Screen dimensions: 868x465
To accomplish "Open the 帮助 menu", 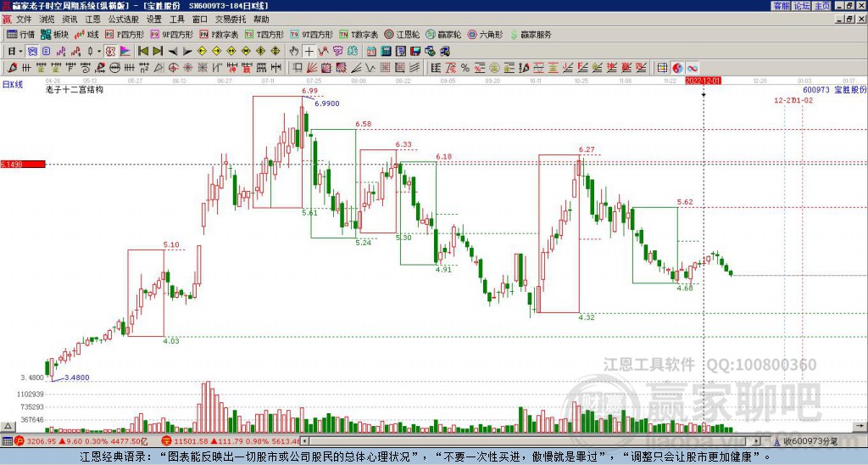I will tap(261, 20).
